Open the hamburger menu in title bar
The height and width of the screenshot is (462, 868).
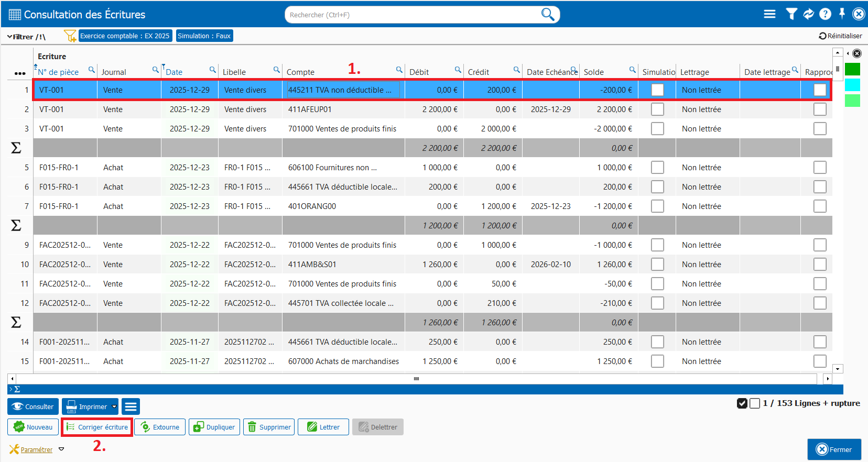[x=769, y=14]
